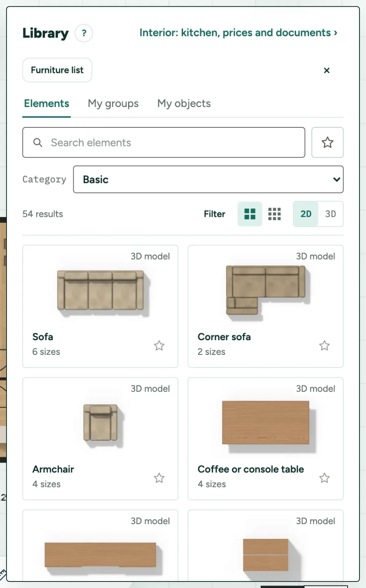
Task: Switch to small grid view
Action: point(274,214)
